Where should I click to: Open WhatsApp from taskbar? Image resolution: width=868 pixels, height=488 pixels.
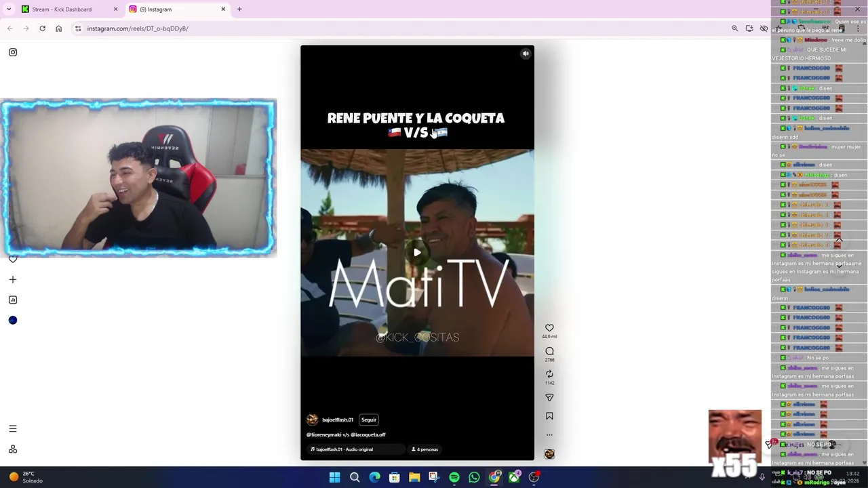[474, 477]
